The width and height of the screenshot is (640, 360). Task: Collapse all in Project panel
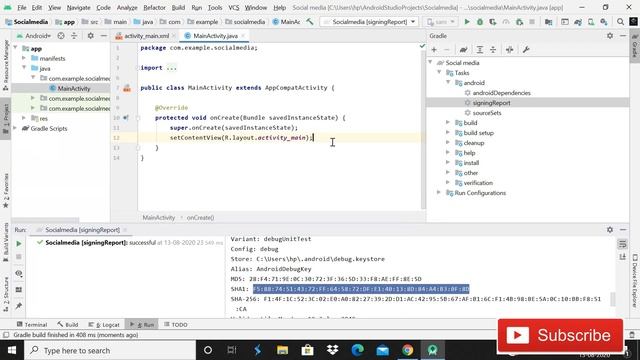[74, 36]
